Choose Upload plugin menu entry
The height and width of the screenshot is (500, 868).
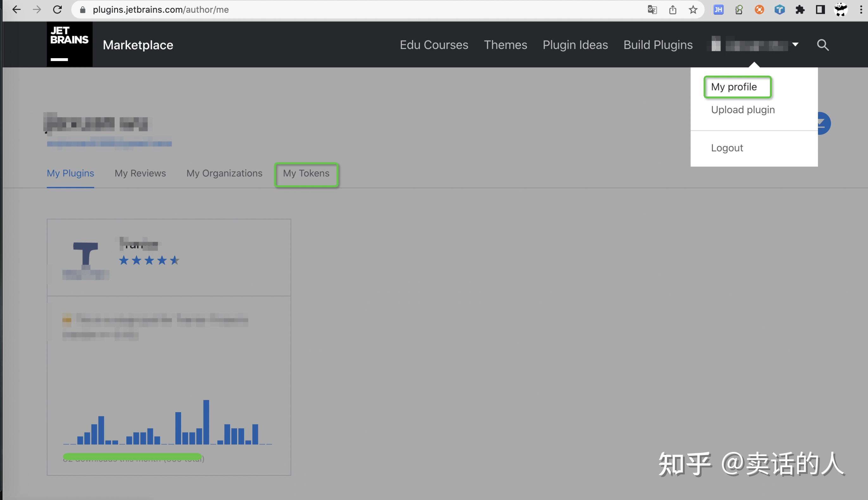(743, 110)
